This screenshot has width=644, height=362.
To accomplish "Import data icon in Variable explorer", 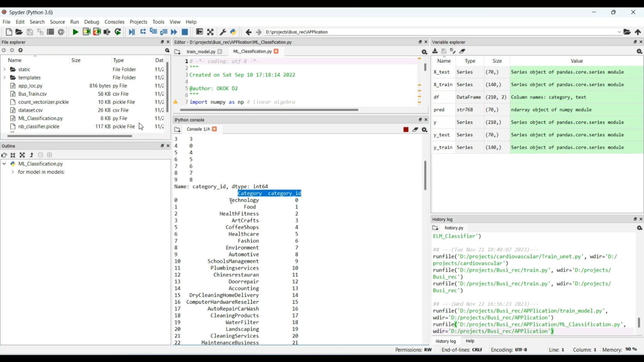I will coord(435,51).
